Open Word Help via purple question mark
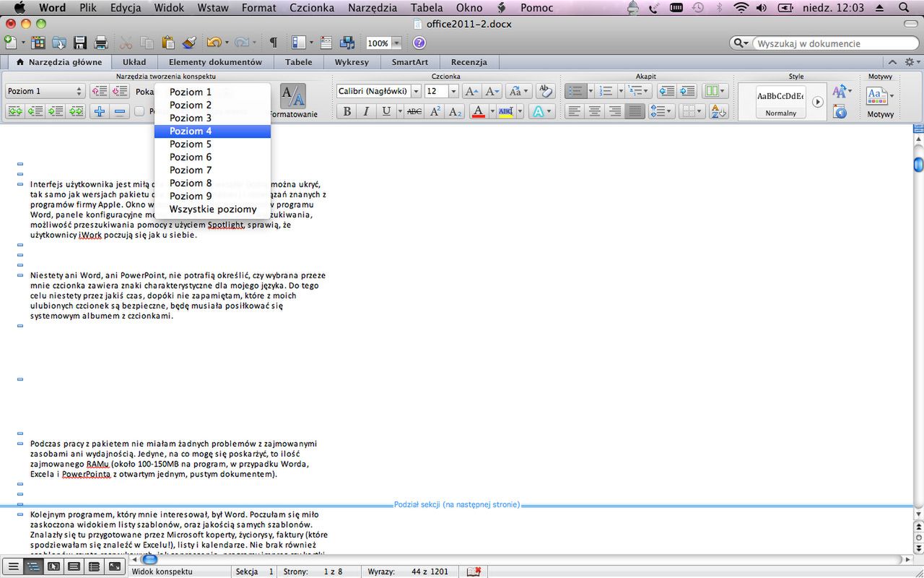The width and height of the screenshot is (924, 578). pyautogui.click(x=419, y=43)
